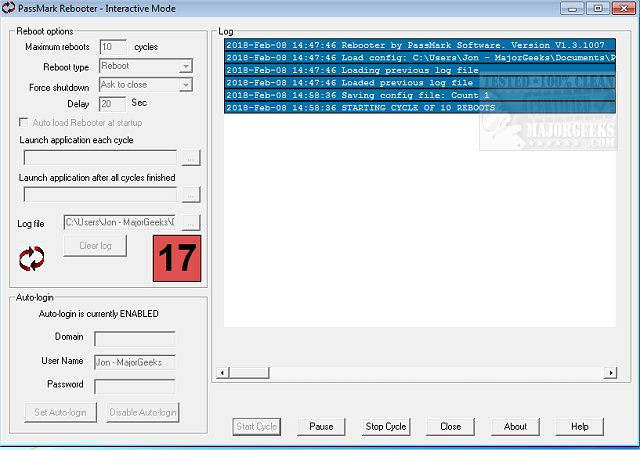Open the Force shutdown dropdown
Screen dimensions: 640x450
coord(186,85)
